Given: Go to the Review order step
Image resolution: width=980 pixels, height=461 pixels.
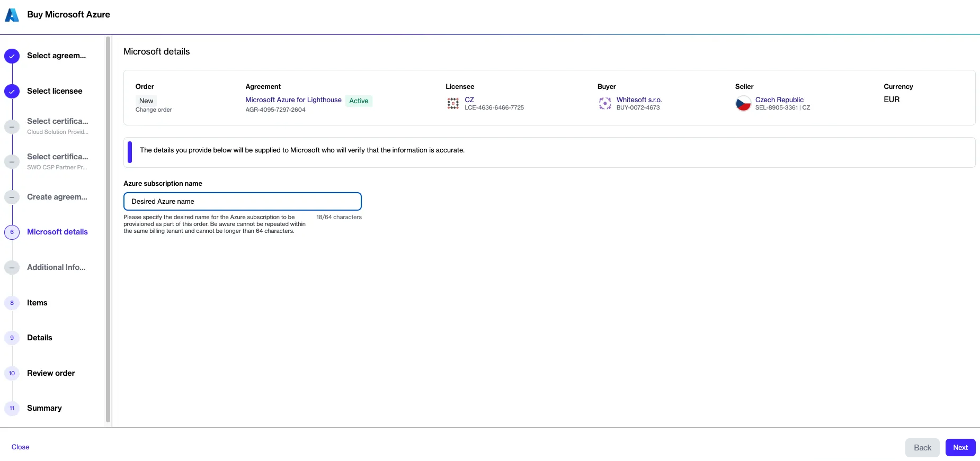Looking at the screenshot, I should tap(51, 373).
